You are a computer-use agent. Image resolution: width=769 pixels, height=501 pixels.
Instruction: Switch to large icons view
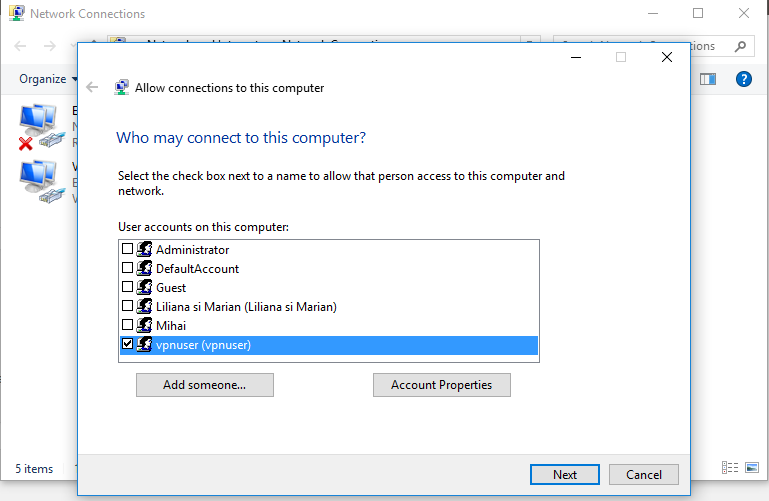752,468
